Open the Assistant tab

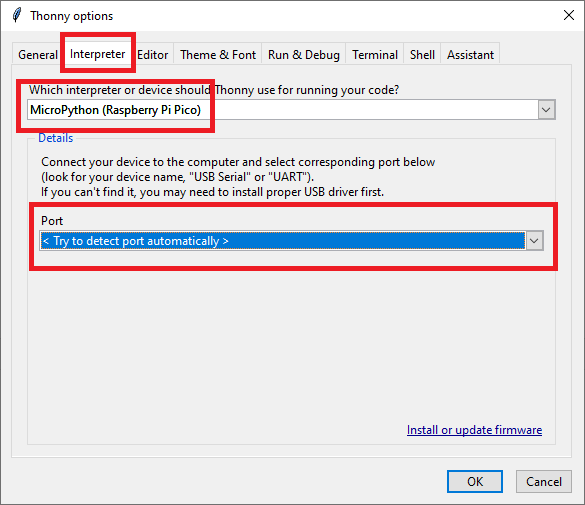470,55
